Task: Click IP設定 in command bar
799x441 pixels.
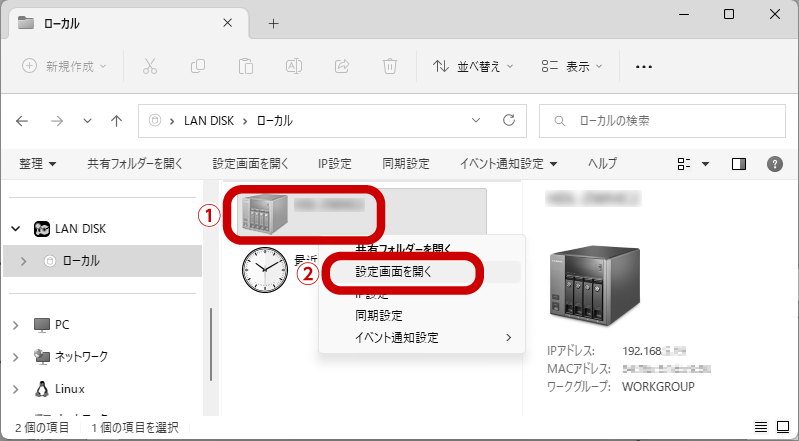Action: point(334,163)
